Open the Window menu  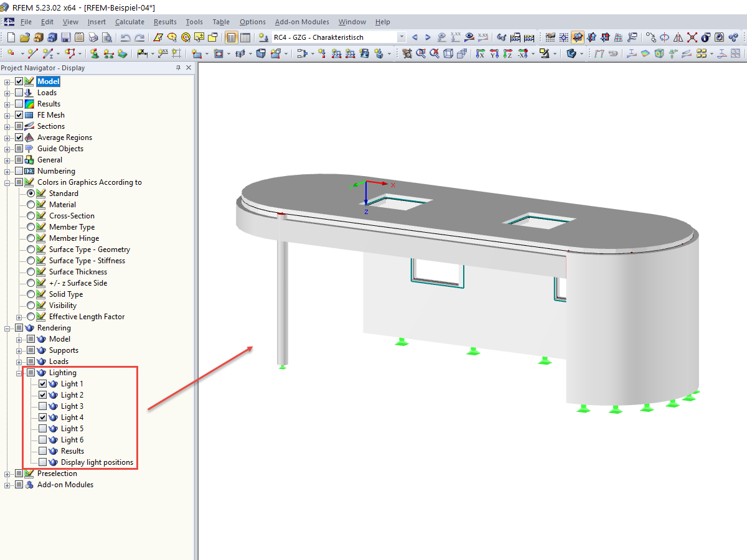coord(352,22)
